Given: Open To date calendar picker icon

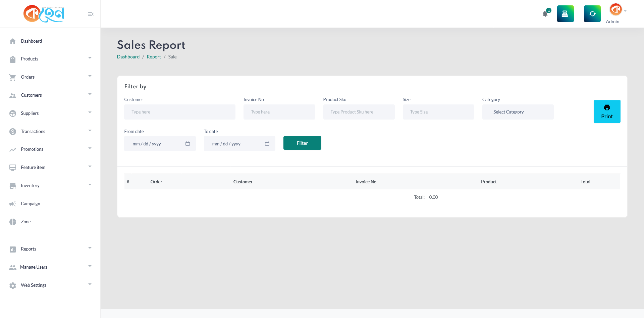Looking at the screenshot, I should click(267, 144).
